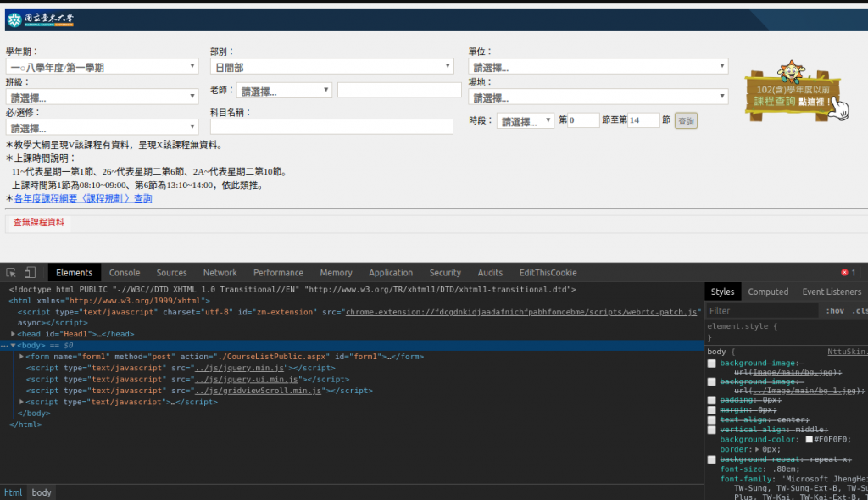Switch to the Application tab
The height and width of the screenshot is (500, 868).
click(391, 272)
